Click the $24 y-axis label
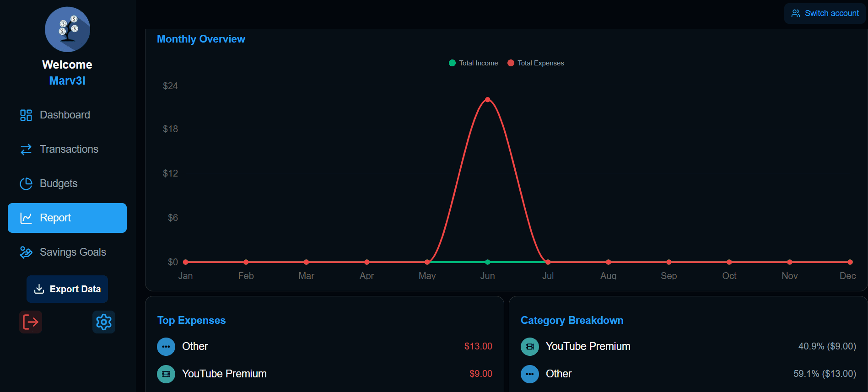868x392 pixels. tap(170, 86)
